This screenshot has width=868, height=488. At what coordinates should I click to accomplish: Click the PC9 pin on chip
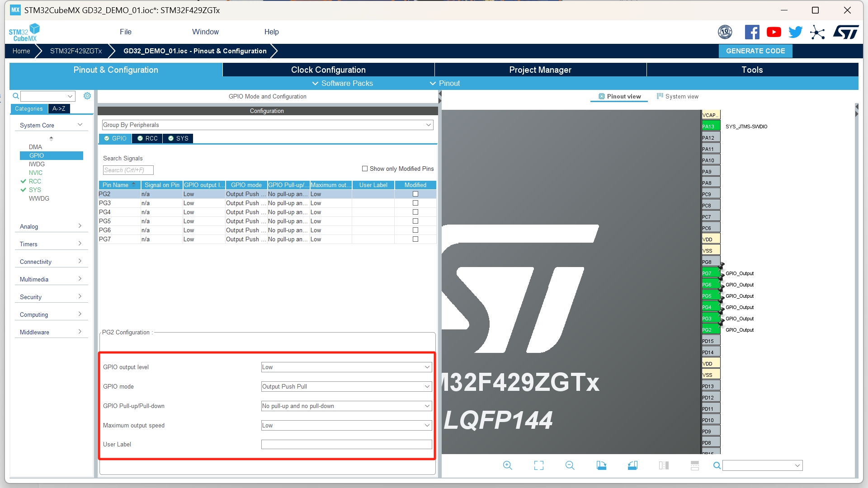[711, 194]
